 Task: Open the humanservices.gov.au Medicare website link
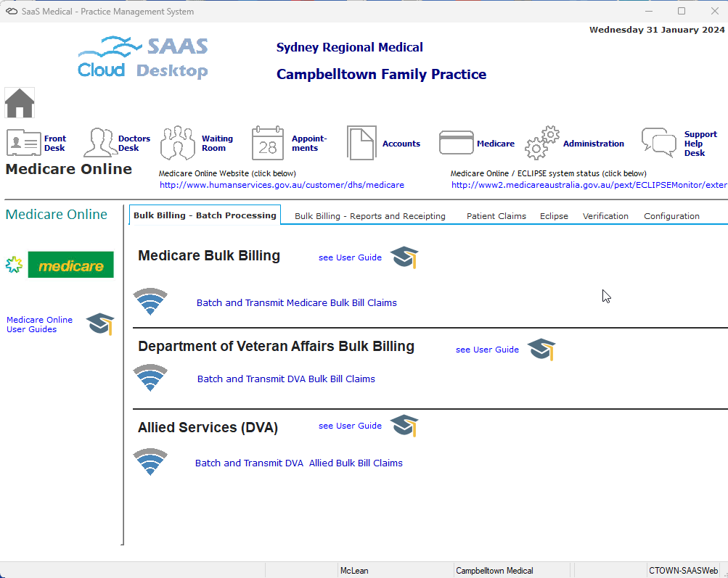(x=282, y=185)
